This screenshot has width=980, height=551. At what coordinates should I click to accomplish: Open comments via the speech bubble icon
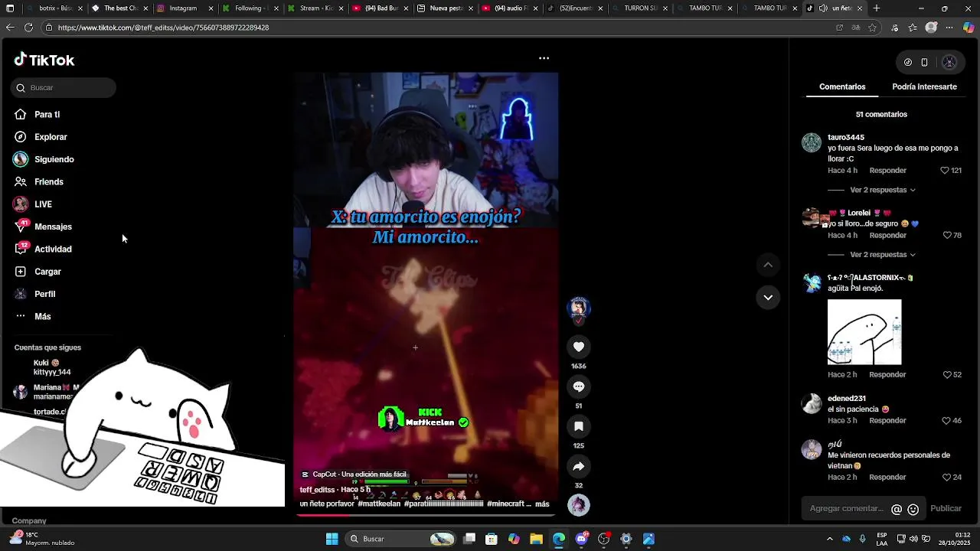[579, 386]
